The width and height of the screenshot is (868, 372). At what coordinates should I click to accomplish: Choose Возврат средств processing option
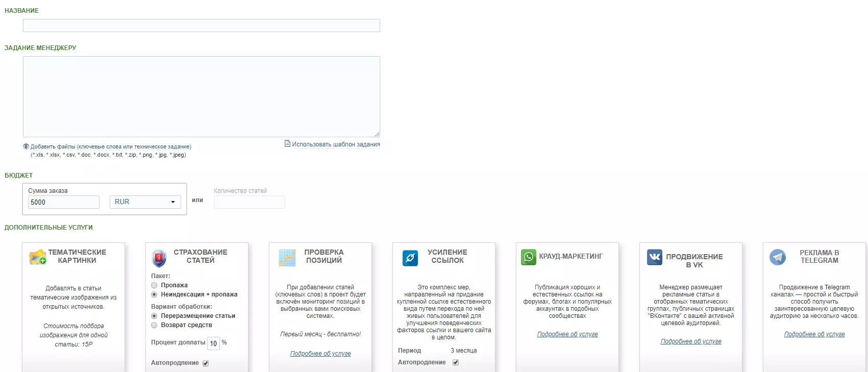(154, 325)
